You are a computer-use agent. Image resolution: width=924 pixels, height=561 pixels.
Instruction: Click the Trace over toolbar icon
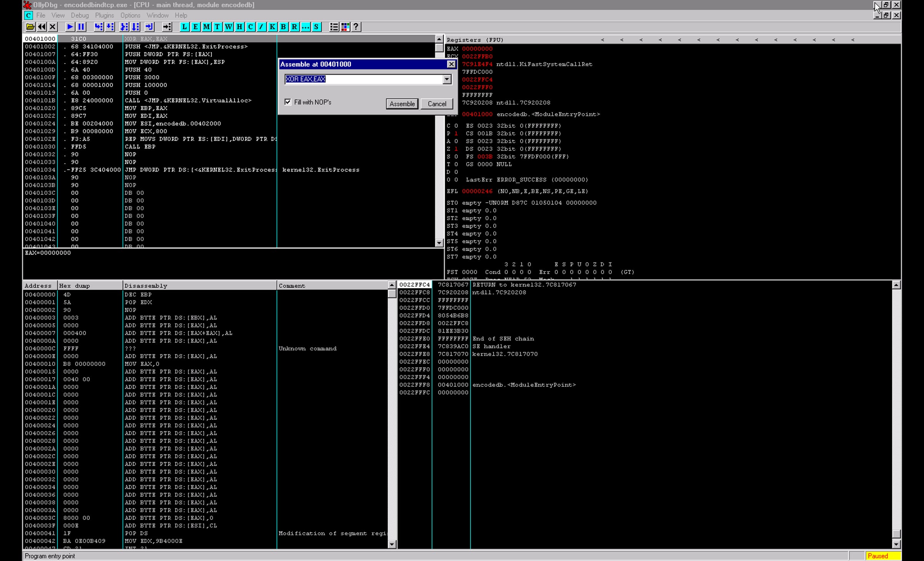(x=136, y=27)
